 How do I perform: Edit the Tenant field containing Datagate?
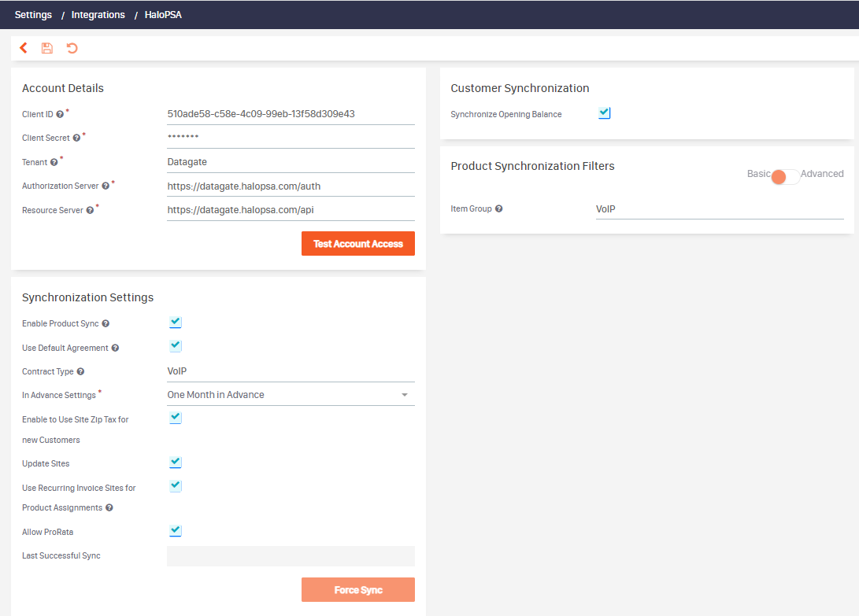(291, 162)
